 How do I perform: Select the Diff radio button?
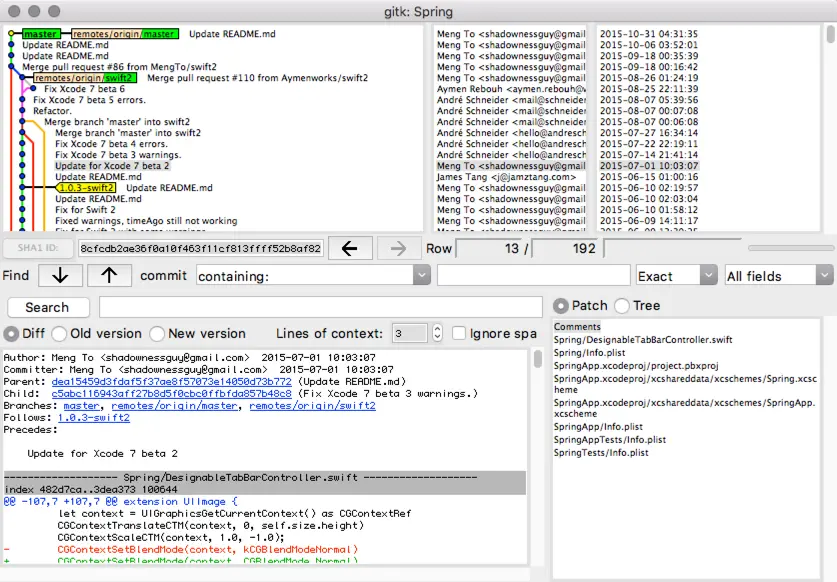(11, 334)
